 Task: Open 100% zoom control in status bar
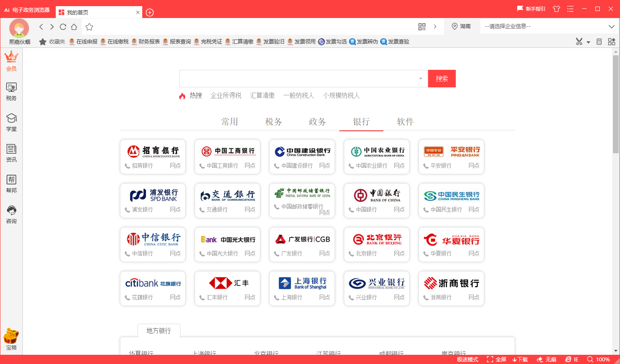598,360
